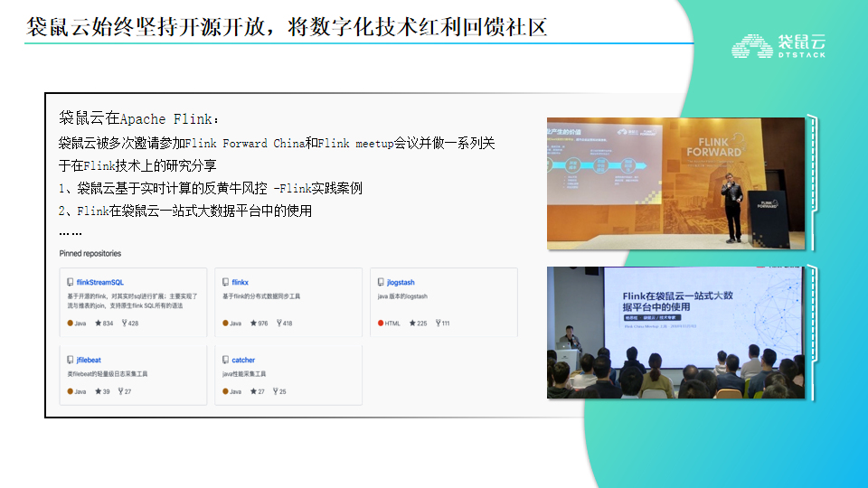Click the fork count 111
Viewport: 868px width, 488px height.
click(446, 324)
